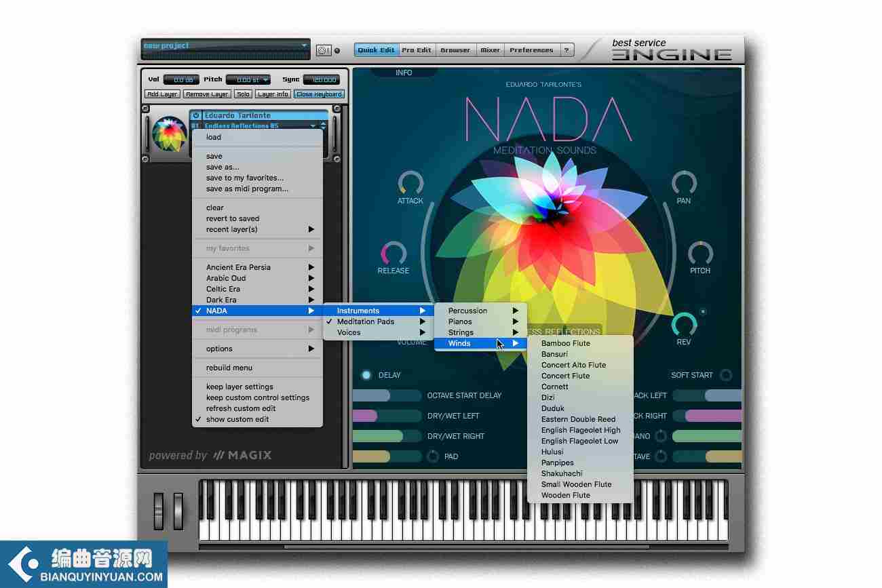Choose 'load' from the layer menu

point(257,137)
